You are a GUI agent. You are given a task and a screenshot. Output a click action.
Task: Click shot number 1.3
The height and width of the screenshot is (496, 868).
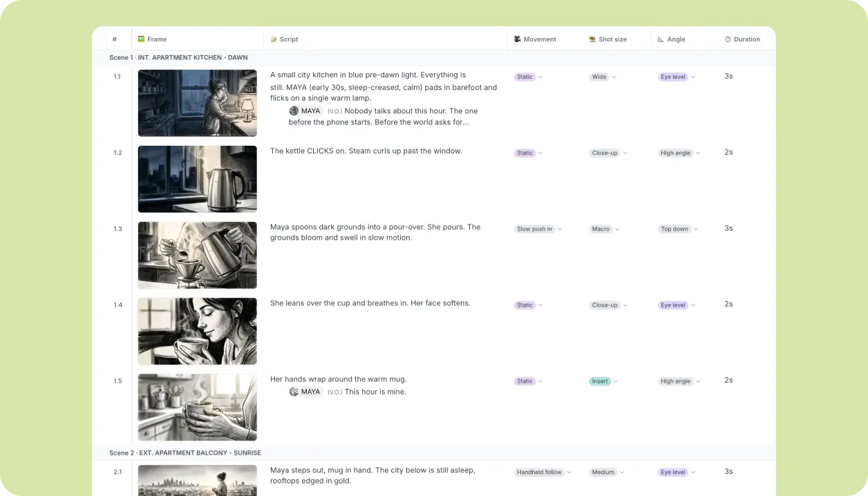(117, 229)
